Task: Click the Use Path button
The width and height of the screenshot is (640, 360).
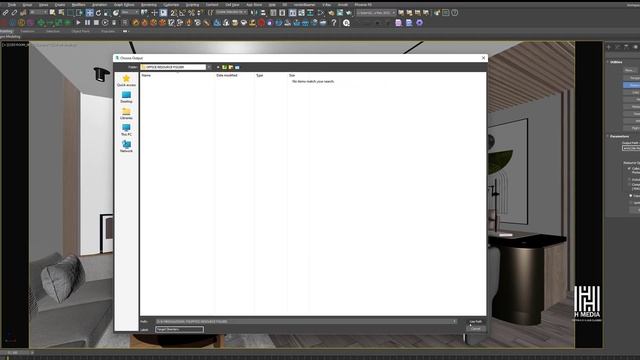Action: tap(476, 322)
